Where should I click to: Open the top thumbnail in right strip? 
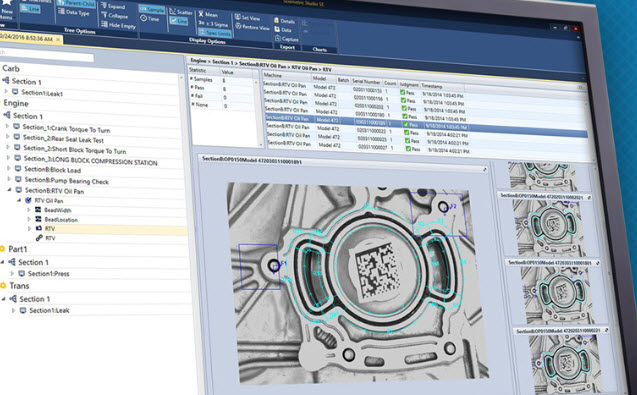(542, 175)
